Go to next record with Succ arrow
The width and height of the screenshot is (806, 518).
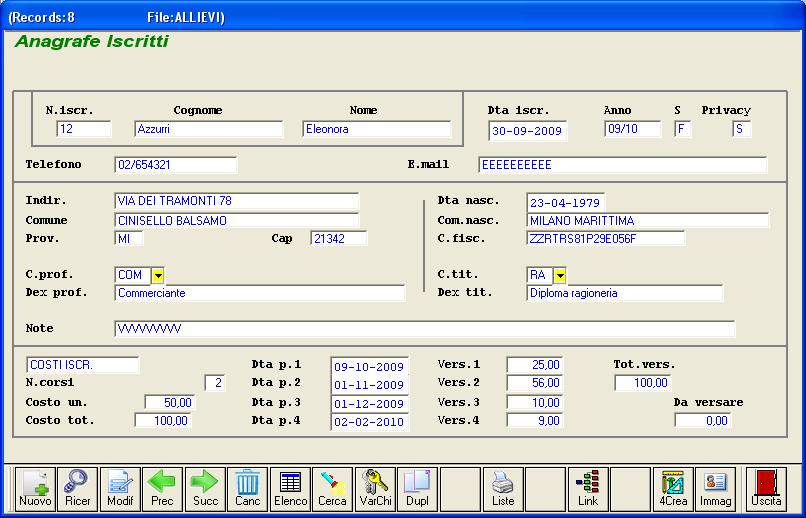(205, 489)
